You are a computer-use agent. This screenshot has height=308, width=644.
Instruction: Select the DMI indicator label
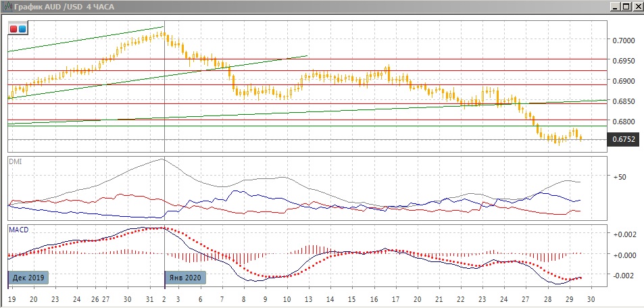pyautogui.click(x=14, y=161)
